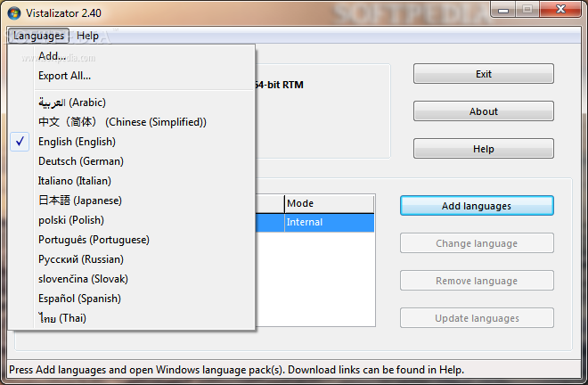The width and height of the screenshot is (588, 385).
Task: Pick Italiano (Italian) language
Action: [132, 181]
